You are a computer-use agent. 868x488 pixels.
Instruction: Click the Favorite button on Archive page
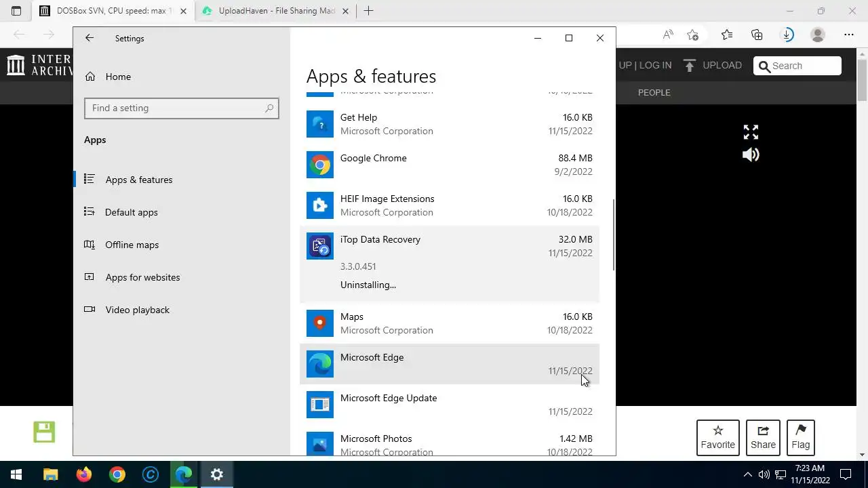[718, 438]
